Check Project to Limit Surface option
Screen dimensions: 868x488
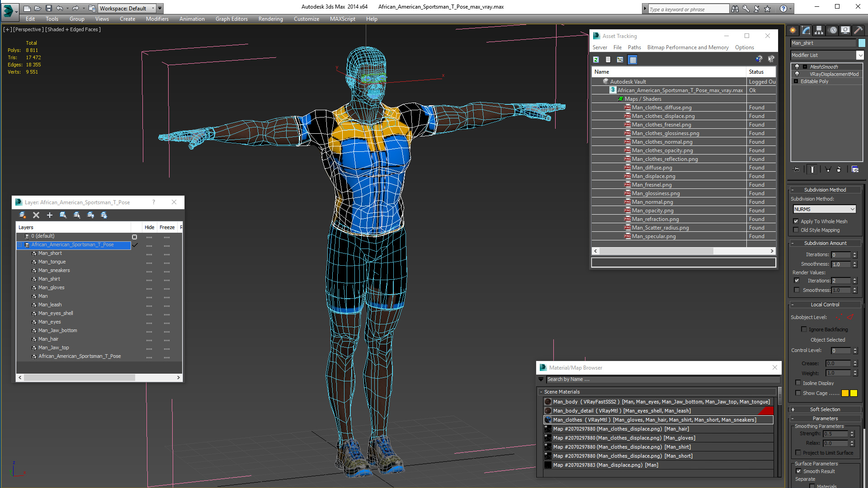[798, 453]
